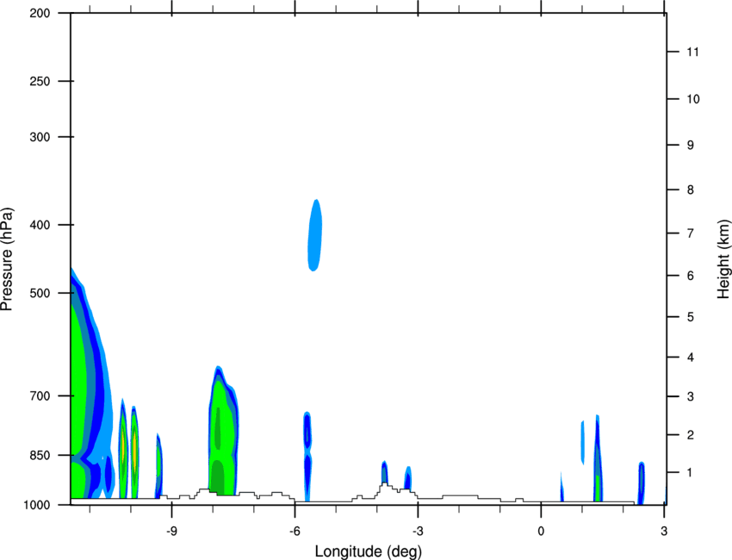Select the 300 pressure tick label
Viewport: 732px width, 560px height.
40,137
